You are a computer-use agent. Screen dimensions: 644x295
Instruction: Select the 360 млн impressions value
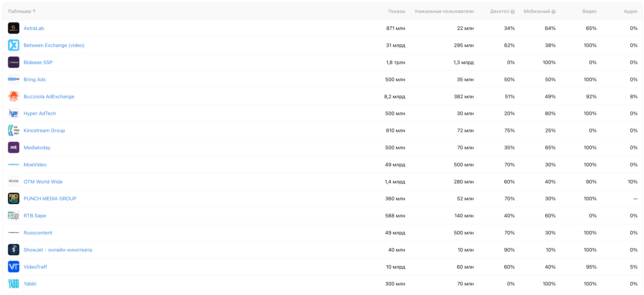pos(395,199)
